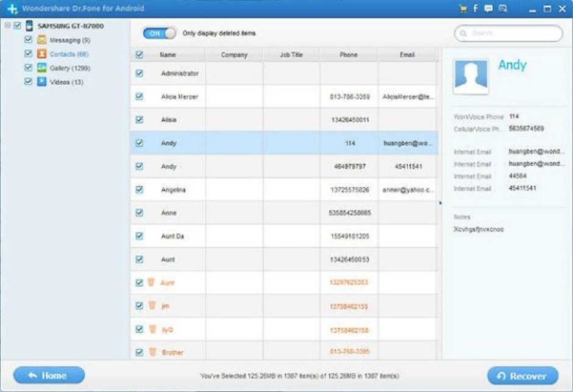Click the Facebook icon in the title bar
The image size is (573, 392).
pos(477,9)
